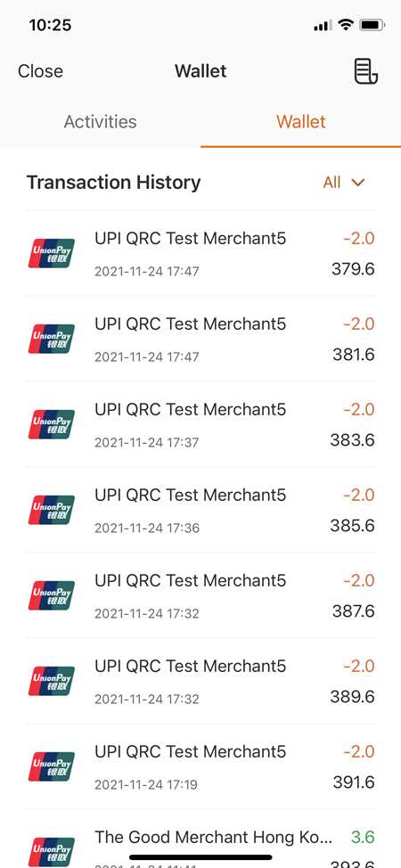Tap UnionPay logo of 385.6 balance transaction
Screen dimensions: 401x868
(52, 510)
